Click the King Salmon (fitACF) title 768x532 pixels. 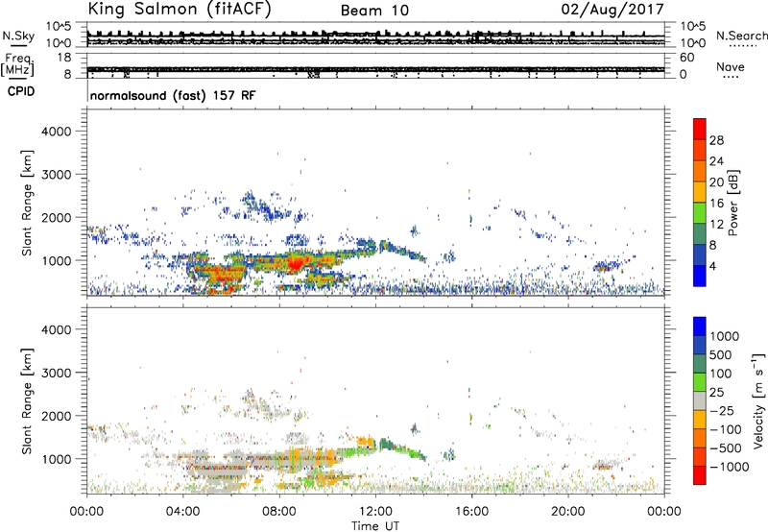[x=180, y=10]
